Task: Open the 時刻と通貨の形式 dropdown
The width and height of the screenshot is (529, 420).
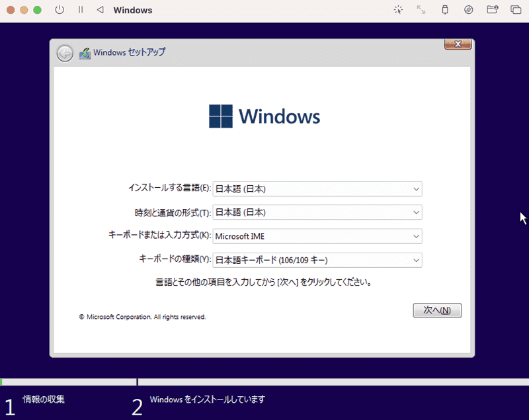Action: (317, 212)
